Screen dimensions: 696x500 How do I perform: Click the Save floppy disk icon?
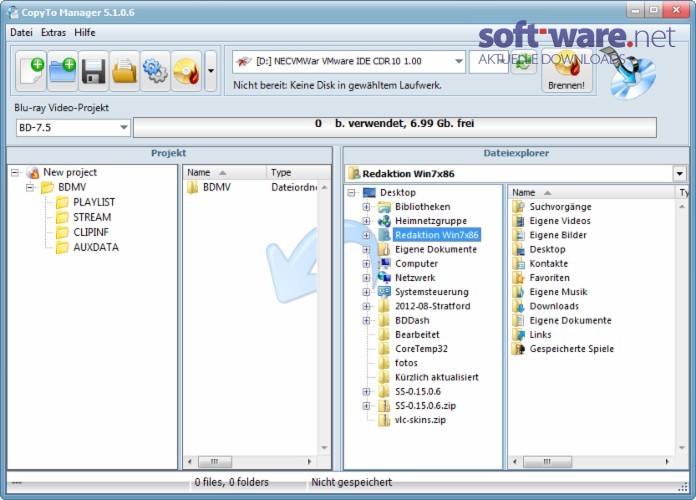point(93,71)
